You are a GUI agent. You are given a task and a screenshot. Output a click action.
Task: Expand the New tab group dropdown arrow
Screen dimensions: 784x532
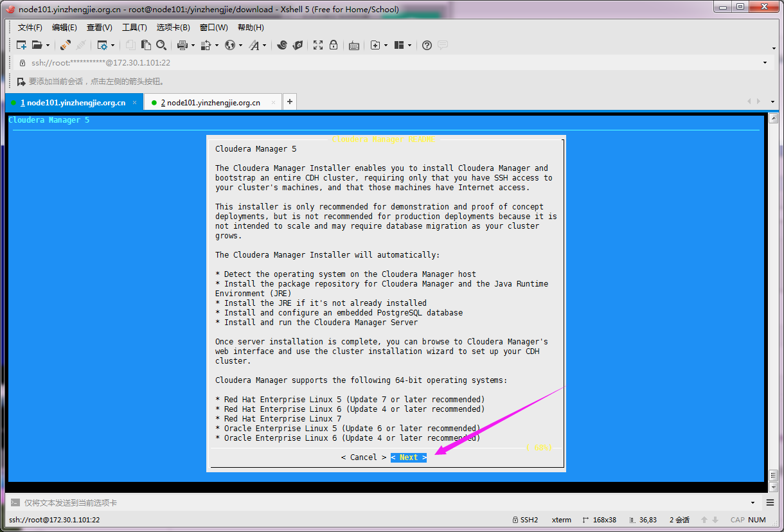point(386,45)
